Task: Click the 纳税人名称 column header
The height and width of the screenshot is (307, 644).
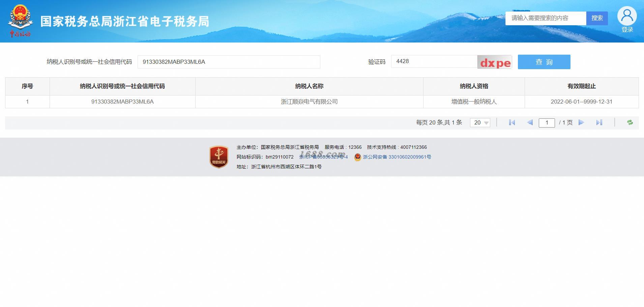Action: (x=309, y=86)
